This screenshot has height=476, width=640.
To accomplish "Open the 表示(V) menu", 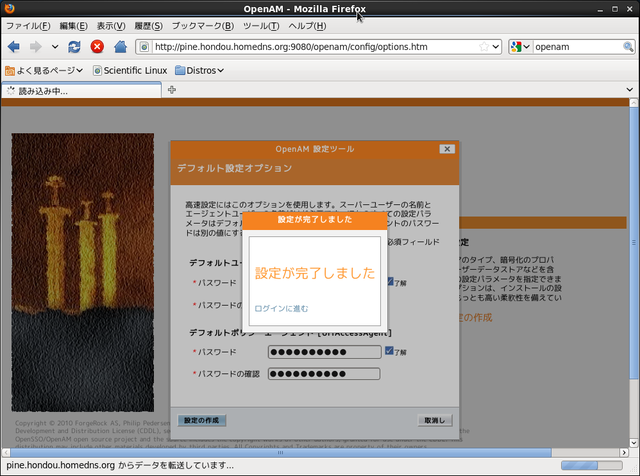I will coord(111,26).
